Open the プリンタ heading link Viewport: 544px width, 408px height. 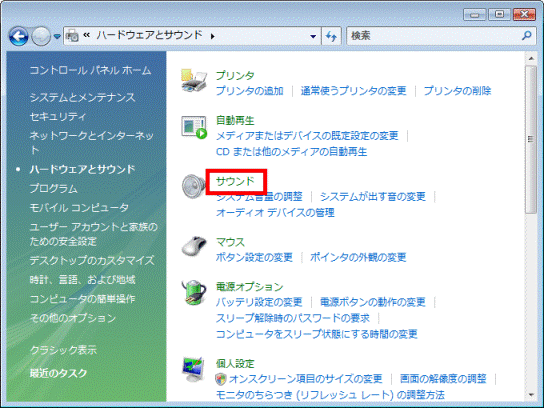235,75
